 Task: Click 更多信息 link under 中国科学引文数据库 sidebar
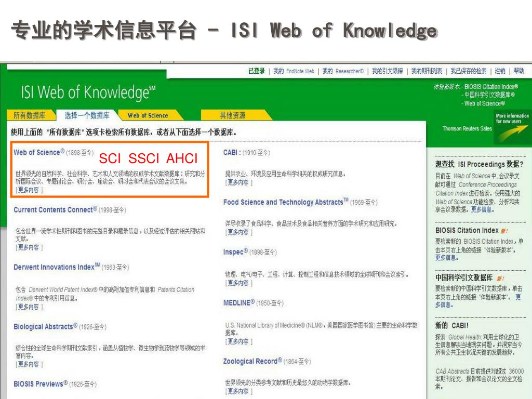tap(444, 304)
